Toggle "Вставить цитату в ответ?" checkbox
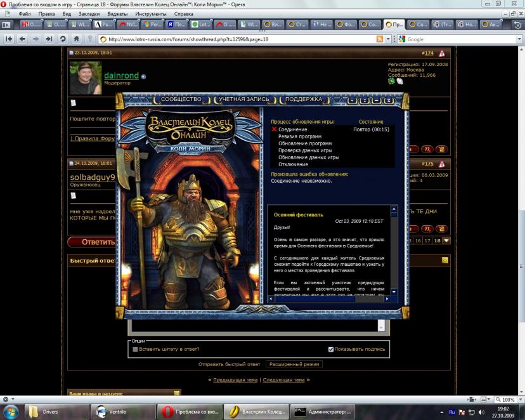 [x=136, y=349]
